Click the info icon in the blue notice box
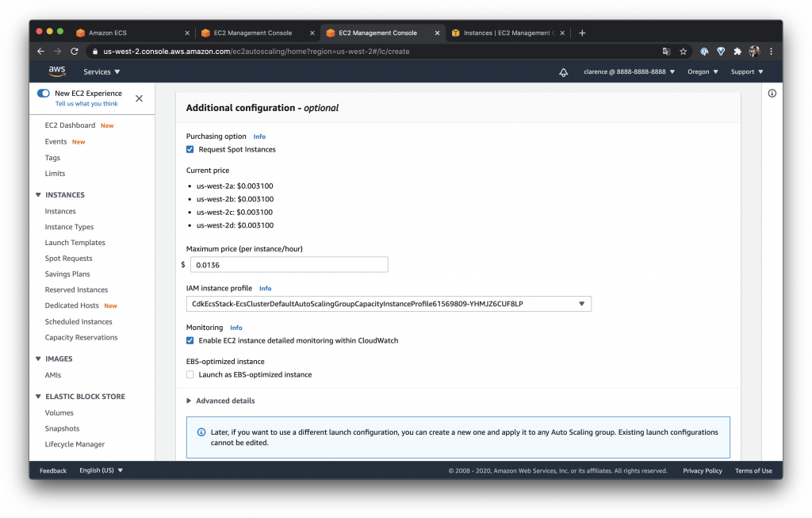Screen dimensions: 812x518 coord(201,432)
